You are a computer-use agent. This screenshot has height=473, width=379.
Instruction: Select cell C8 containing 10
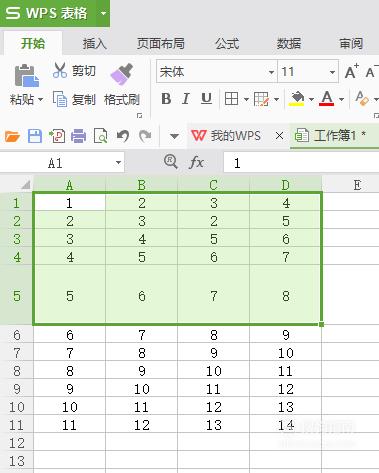tap(214, 371)
